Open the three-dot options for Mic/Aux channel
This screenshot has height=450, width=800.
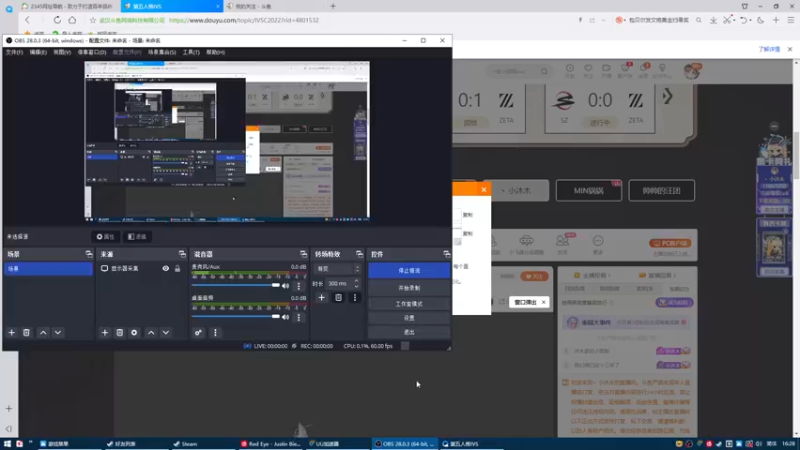pyautogui.click(x=299, y=286)
